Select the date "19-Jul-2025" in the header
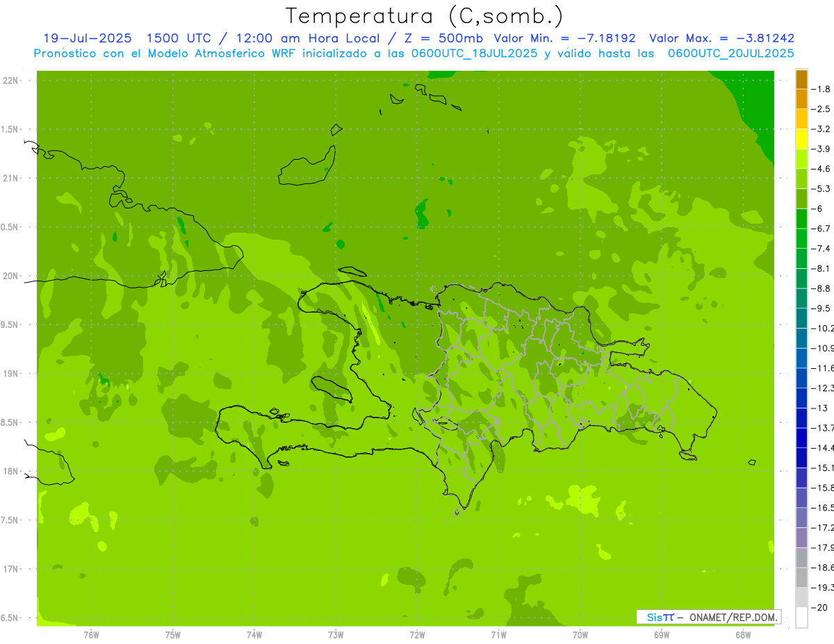 pyautogui.click(x=88, y=38)
